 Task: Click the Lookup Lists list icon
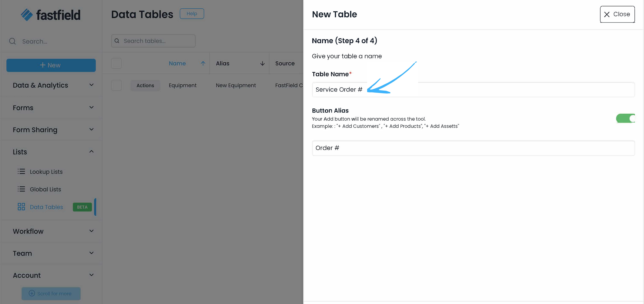pyautogui.click(x=21, y=171)
